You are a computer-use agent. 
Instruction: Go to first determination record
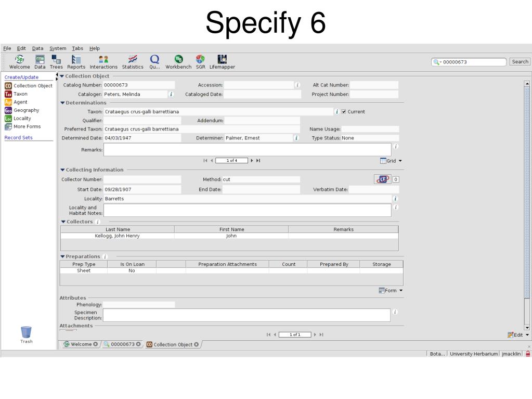[x=205, y=160]
